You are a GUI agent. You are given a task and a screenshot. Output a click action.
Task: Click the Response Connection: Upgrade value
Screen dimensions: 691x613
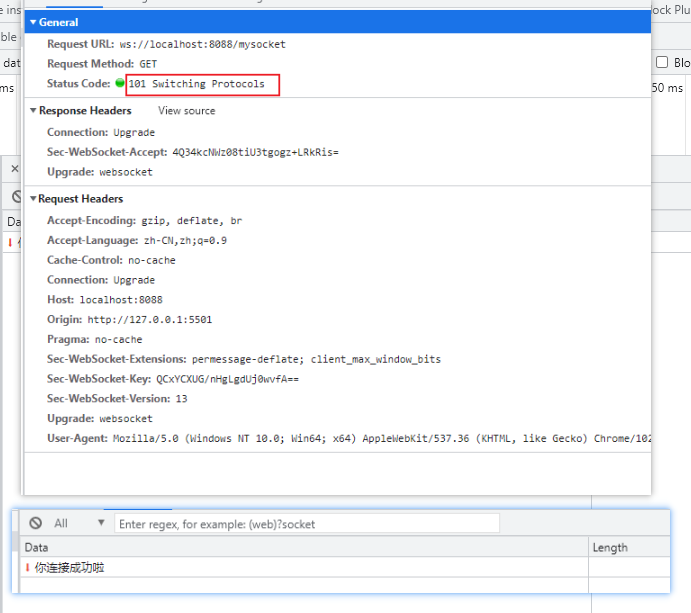pos(134,133)
